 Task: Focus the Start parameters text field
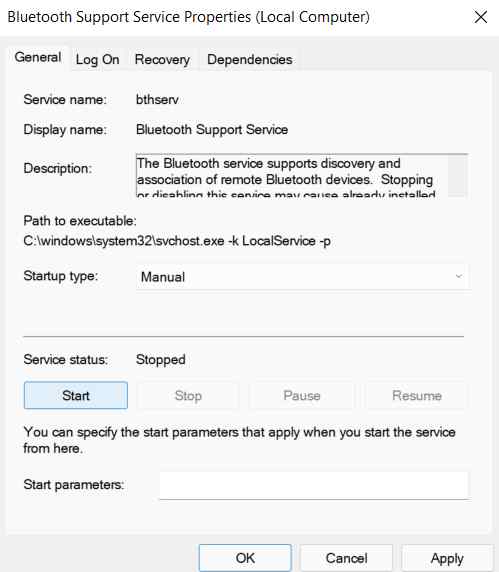tap(314, 486)
